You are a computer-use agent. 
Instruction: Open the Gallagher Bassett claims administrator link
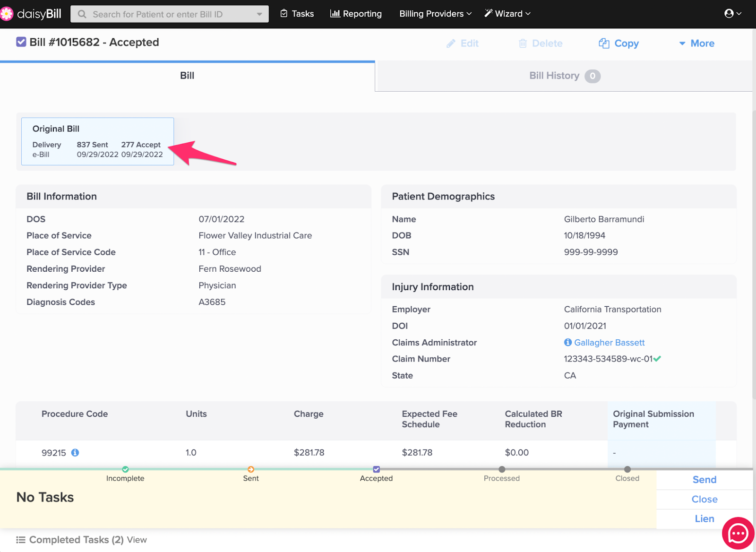[609, 342]
